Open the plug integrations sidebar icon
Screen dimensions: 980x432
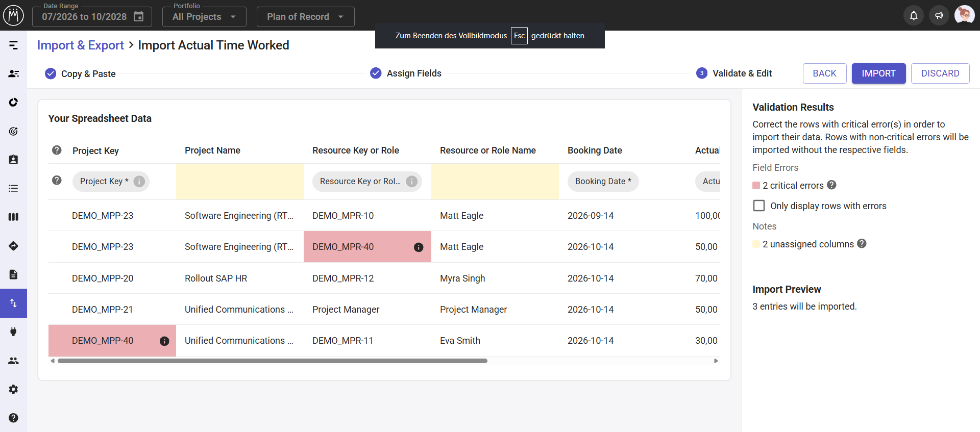[x=14, y=332]
